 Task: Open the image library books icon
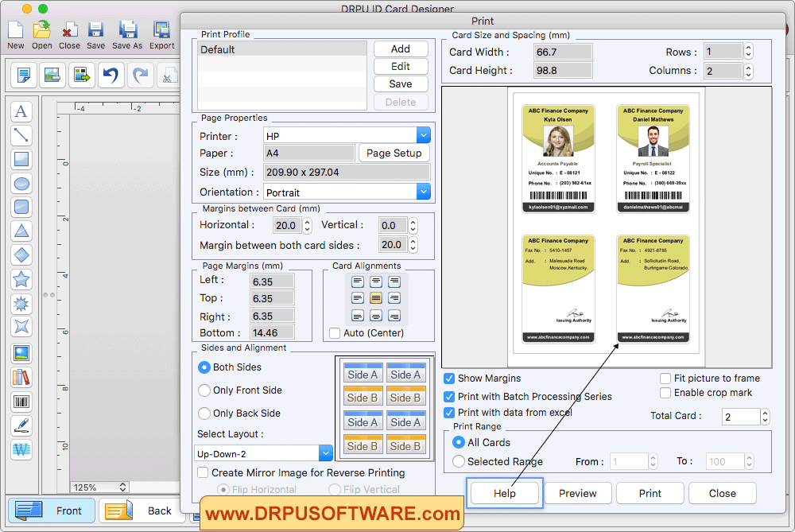tap(21, 377)
